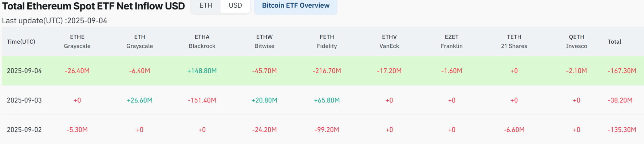Click the -216.70M Fidelity outflow value

pyautogui.click(x=327, y=71)
